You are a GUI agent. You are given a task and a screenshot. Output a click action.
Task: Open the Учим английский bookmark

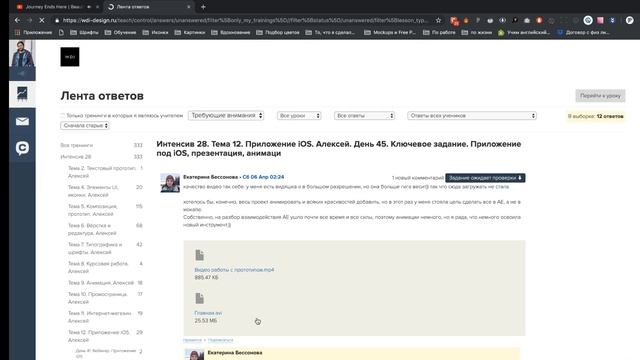click(524, 32)
